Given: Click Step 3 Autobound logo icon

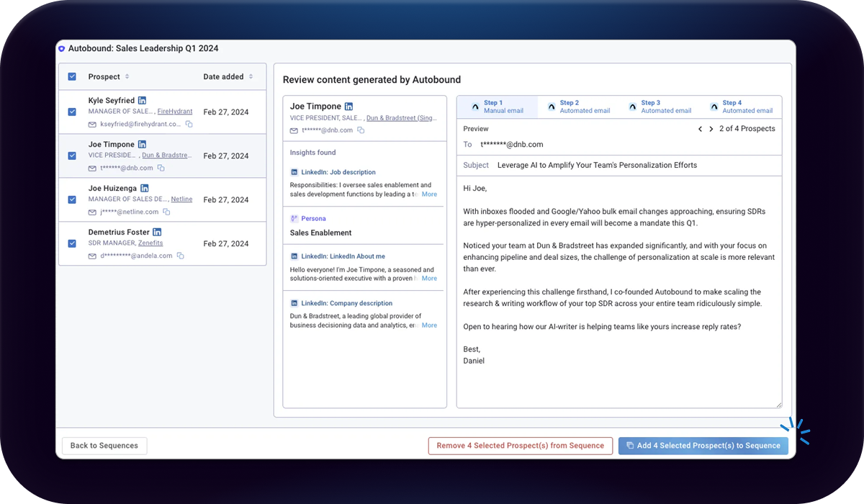Looking at the screenshot, I should pyautogui.click(x=633, y=107).
